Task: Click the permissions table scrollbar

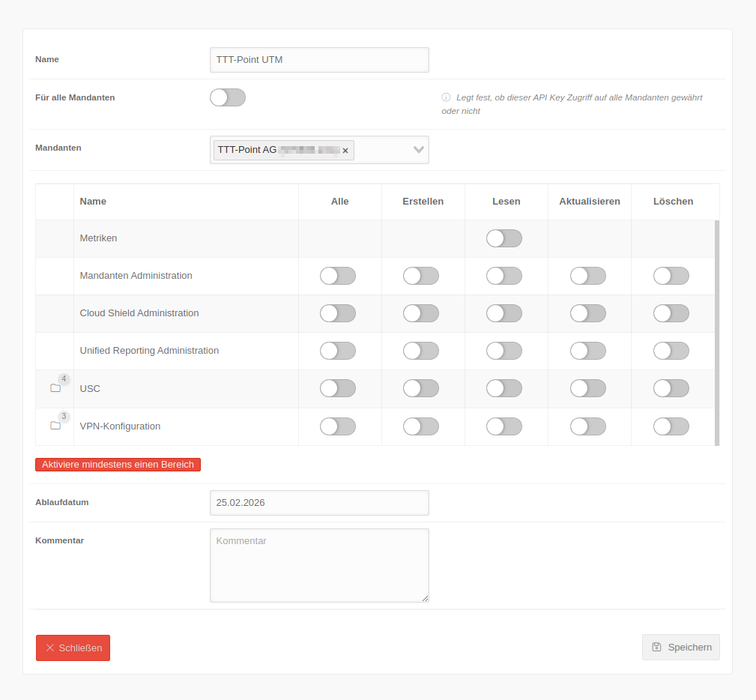Action: pos(717,333)
